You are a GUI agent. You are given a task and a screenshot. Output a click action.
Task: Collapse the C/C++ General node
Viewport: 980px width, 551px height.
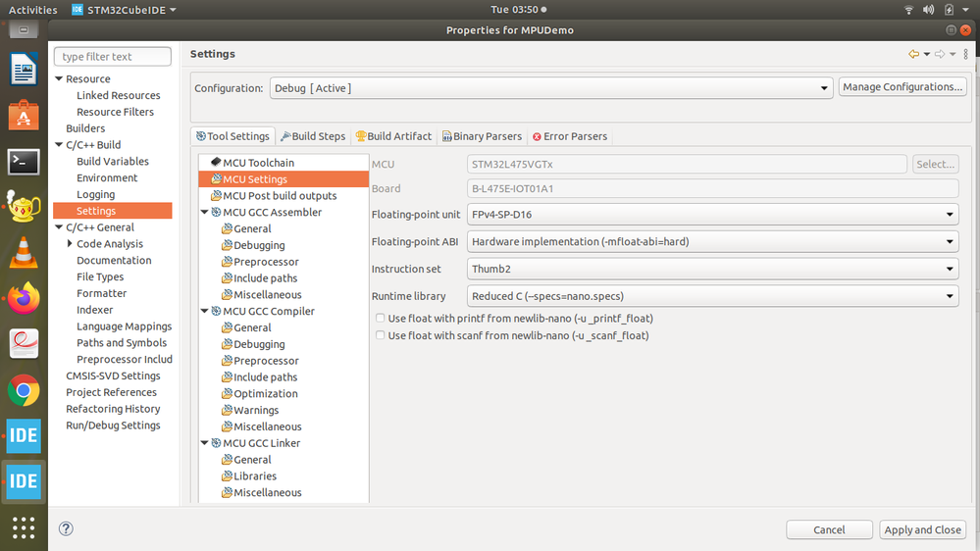(x=60, y=227)
